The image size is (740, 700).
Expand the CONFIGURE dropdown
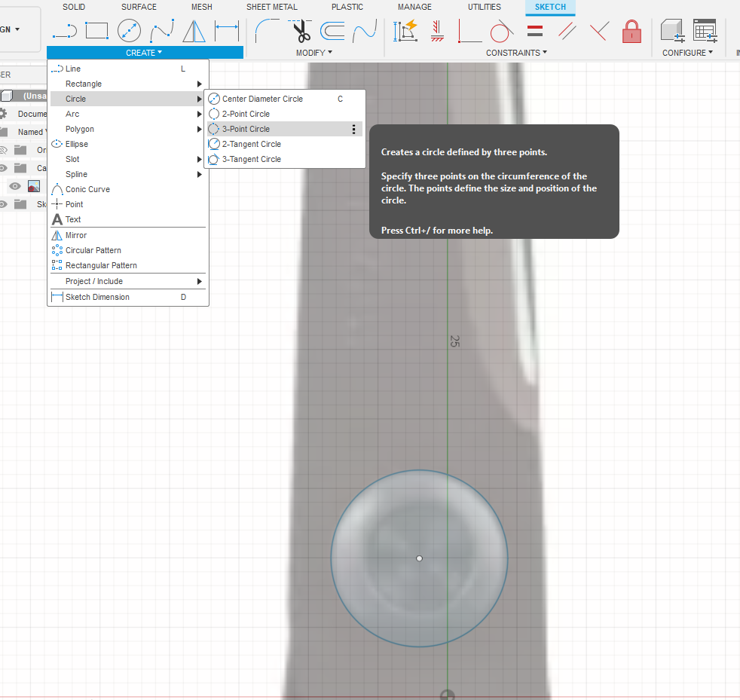click(686, 53)
